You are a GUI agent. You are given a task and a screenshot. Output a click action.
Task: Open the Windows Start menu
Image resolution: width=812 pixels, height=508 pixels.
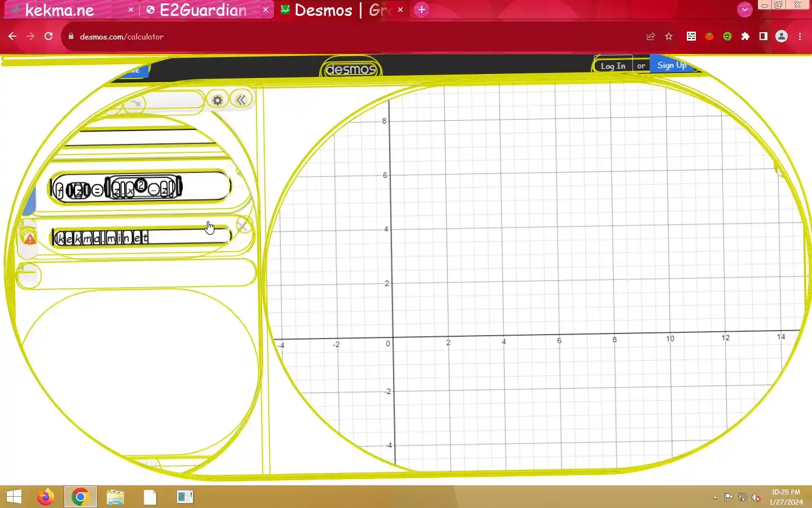click(14, 497)
